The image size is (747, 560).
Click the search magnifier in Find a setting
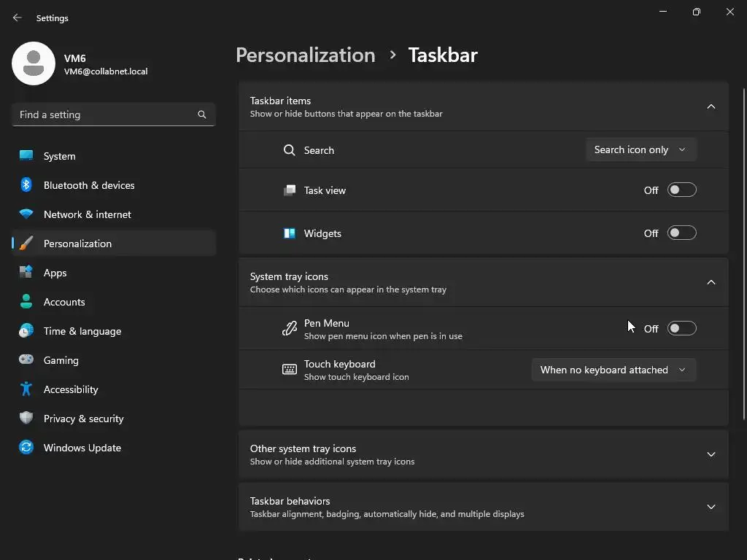tap(202, 114)
